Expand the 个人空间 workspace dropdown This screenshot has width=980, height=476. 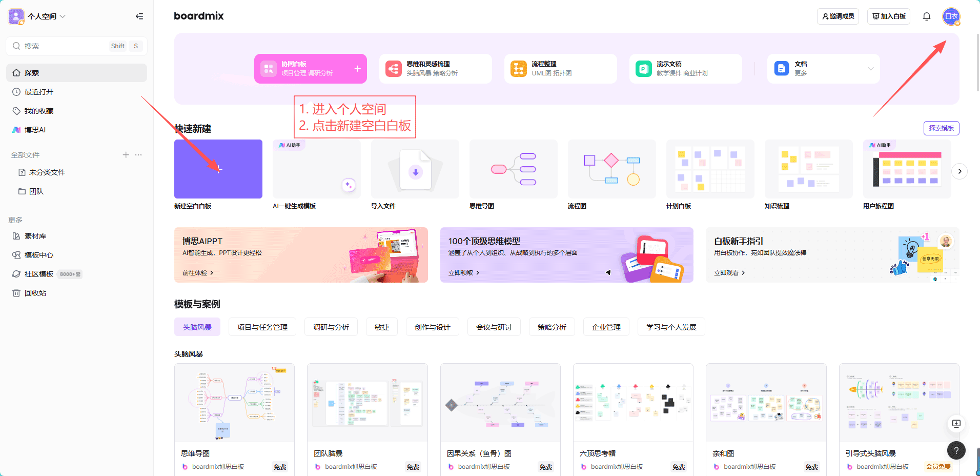(x=63, y=16)
